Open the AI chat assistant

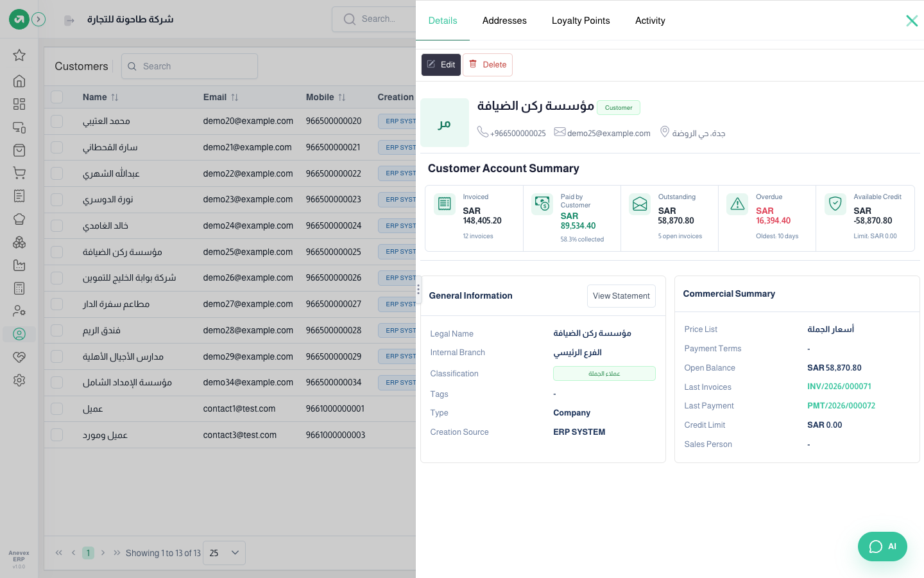(x=882, y=547)
